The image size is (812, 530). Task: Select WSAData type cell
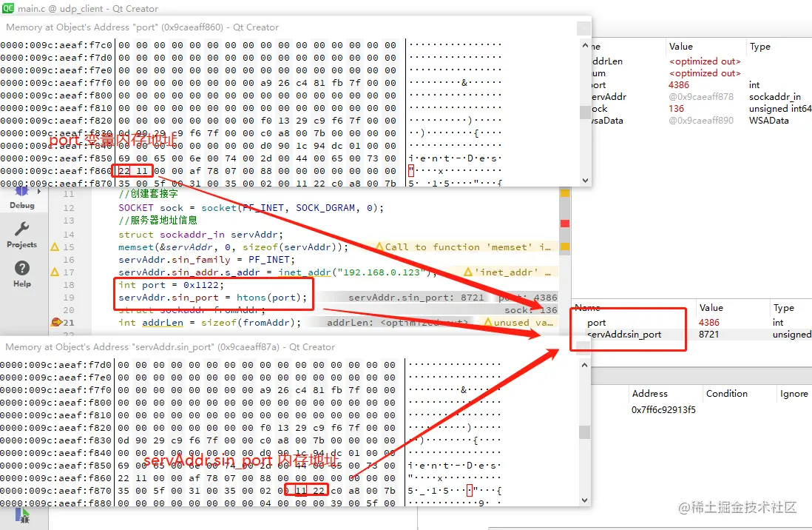[x=768, y=121]
